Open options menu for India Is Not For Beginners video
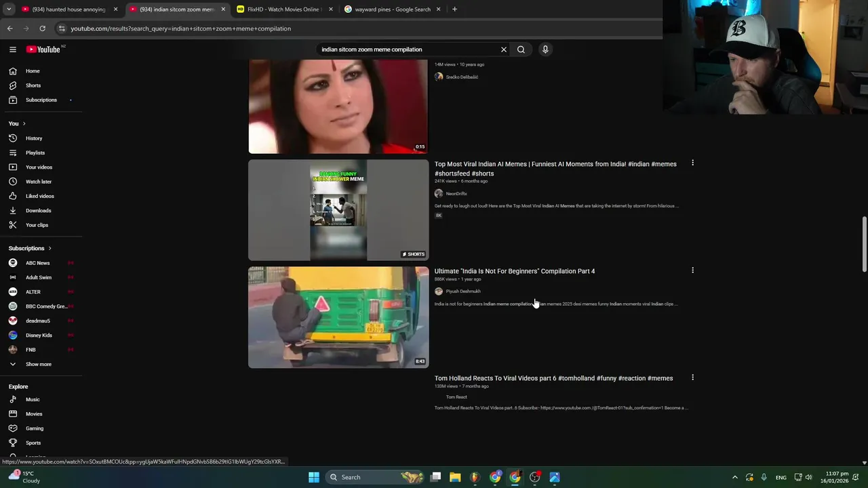 [x=692, y=270]
